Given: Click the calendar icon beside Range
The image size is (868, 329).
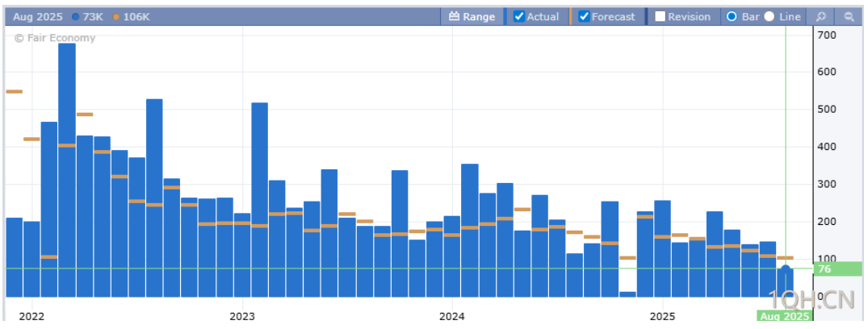Looking at the screenshot, I should 454,16.
